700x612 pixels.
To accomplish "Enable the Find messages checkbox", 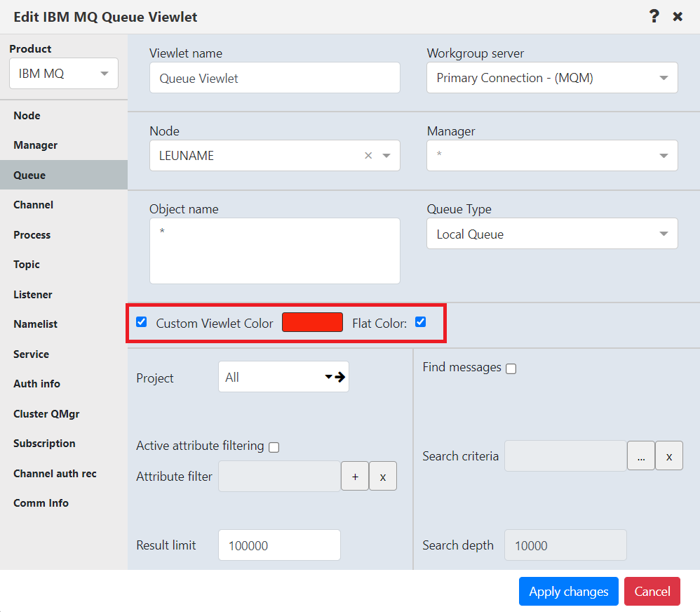I will tap(511, 368).
